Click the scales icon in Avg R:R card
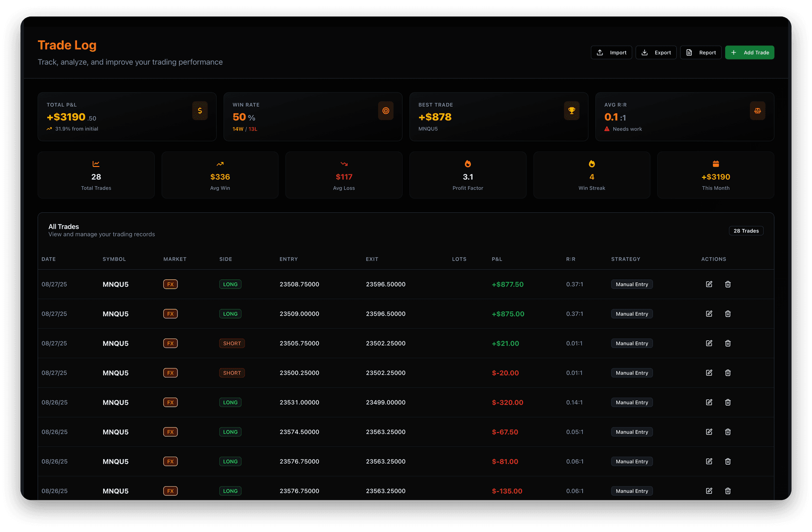Screen dimensions: 812x532 tap(757, 111)
